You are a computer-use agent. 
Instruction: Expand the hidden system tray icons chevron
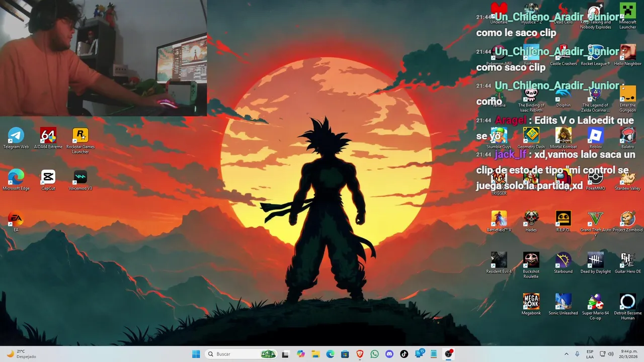567,354
